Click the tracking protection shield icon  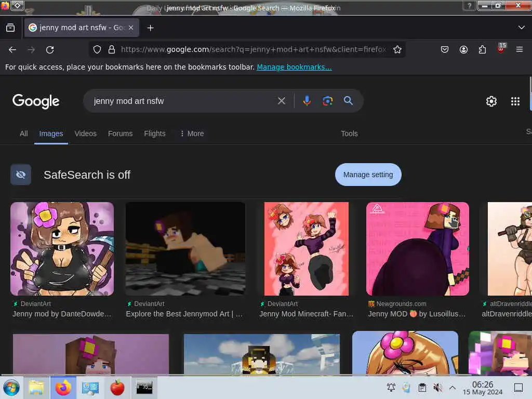[x=97, y=49]
